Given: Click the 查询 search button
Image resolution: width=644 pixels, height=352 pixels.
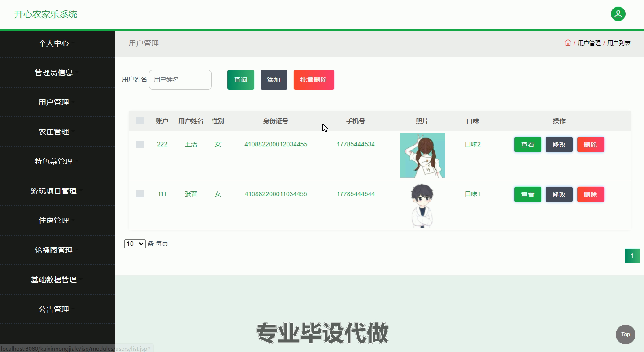Looking at the screenshot, I should 241,80.
